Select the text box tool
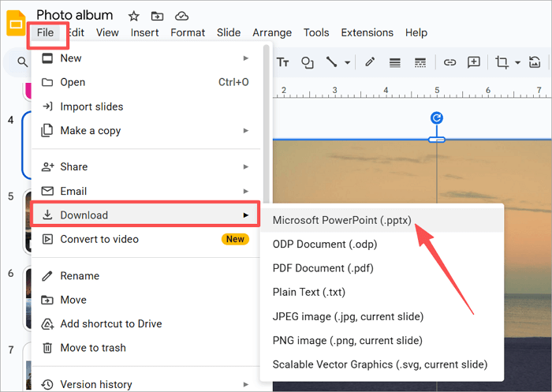Screen dimensions: 552x392 click(282, 62)
